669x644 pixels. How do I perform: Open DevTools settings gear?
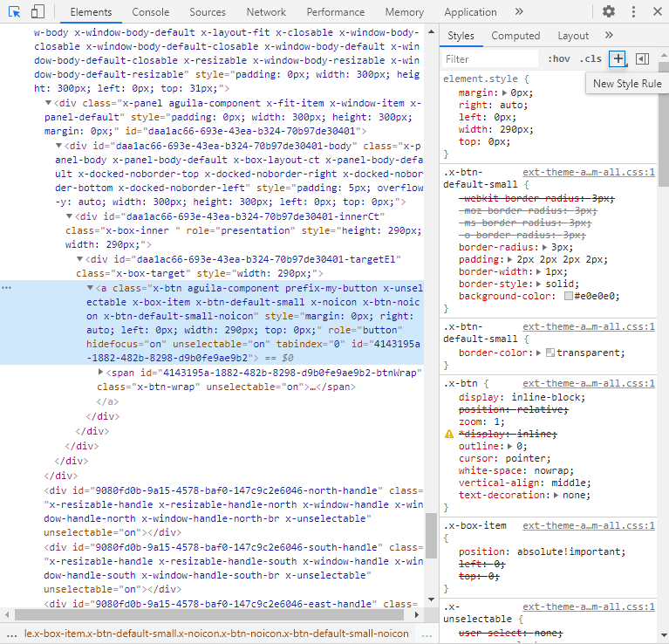609,11
